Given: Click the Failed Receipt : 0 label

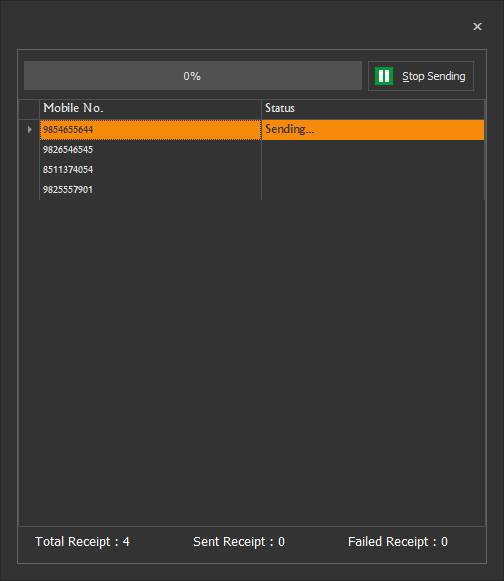Looking at the screenshot, I should (x=398, y=542).
